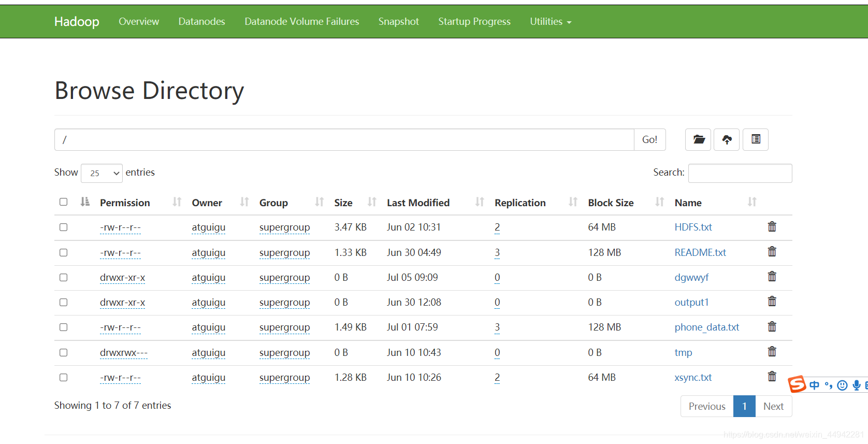Click replication value 2 for HDFS.txt

(497, 227)
